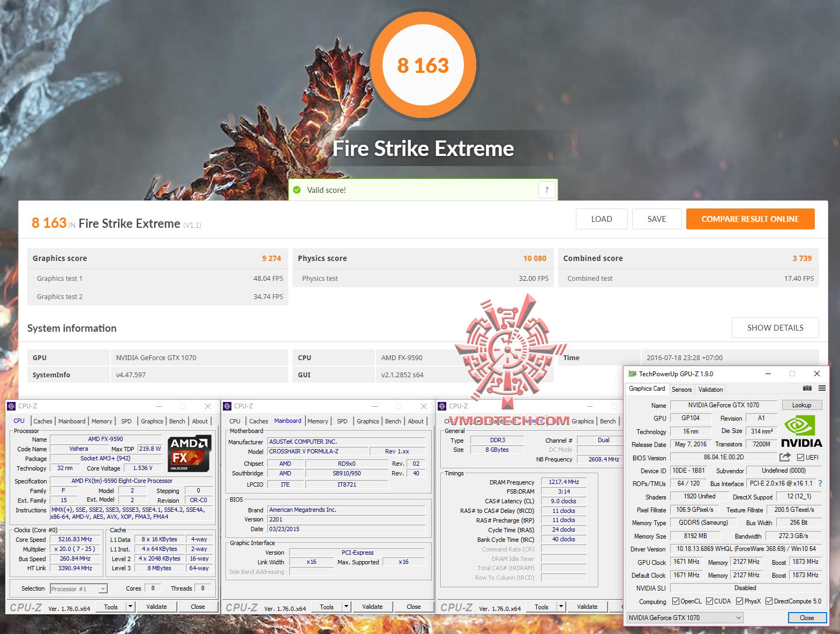Click Close in Mainboard CPU-Z window
Viewport: 840px width, 634px height.
tap(414, 607)
